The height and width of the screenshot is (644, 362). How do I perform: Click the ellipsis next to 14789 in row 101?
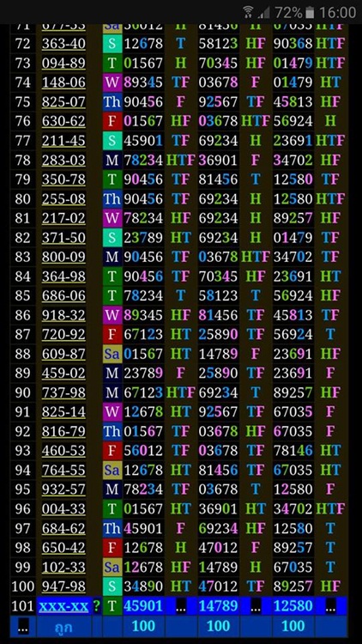tap(256, 606)
